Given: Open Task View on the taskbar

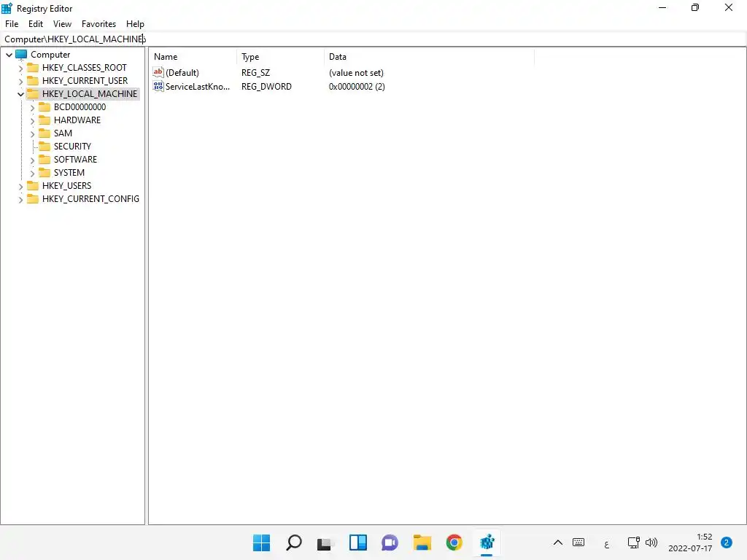Looking at the screenshot, I should click(325, 542).
